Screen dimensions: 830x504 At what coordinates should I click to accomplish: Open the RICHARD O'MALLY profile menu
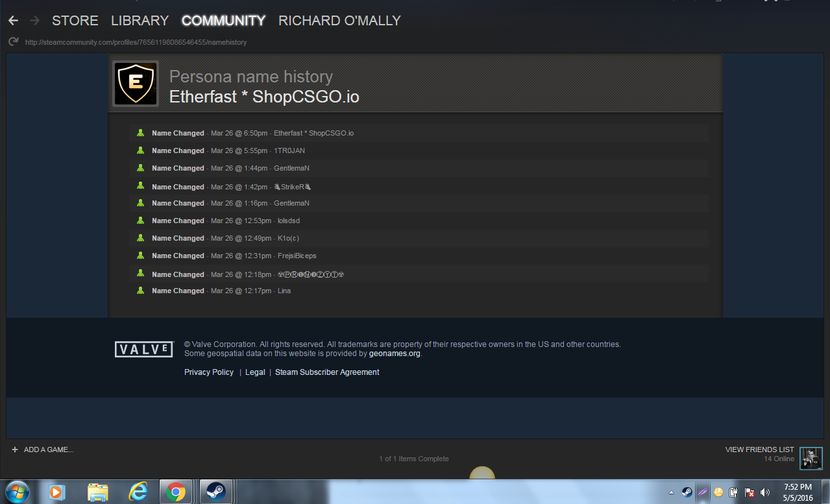pos(339,21)
